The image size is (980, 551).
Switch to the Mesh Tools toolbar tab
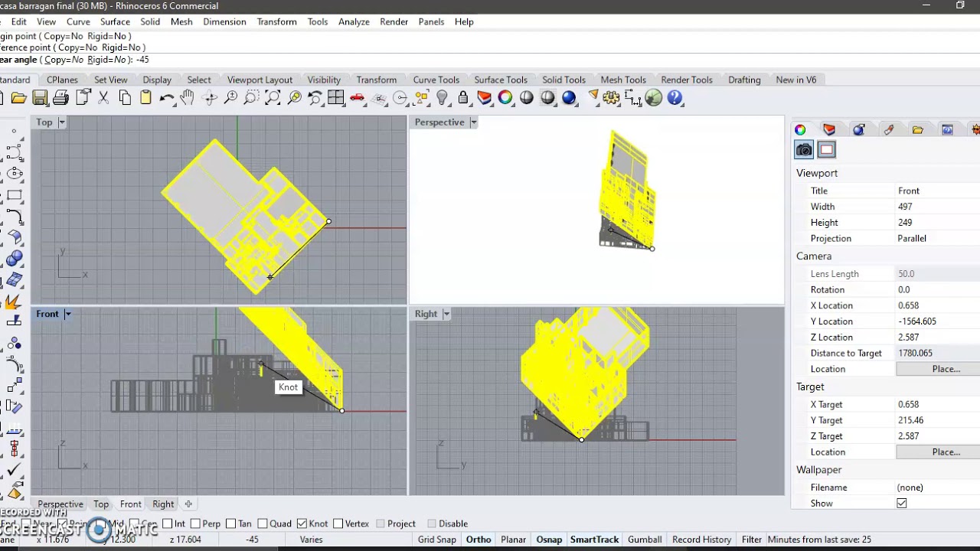pos(622,80)
